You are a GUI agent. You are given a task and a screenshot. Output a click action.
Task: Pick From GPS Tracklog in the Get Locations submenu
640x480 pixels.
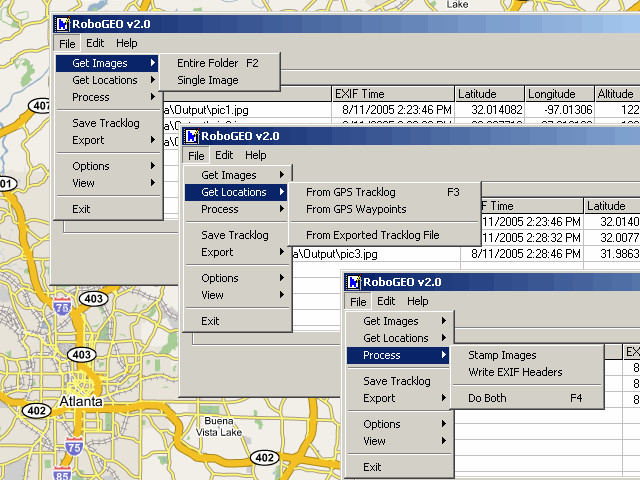(350, 192)
